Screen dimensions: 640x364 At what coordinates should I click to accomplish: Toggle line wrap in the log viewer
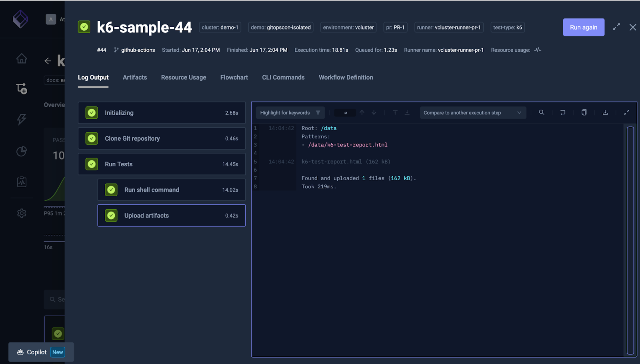point(563,112)
